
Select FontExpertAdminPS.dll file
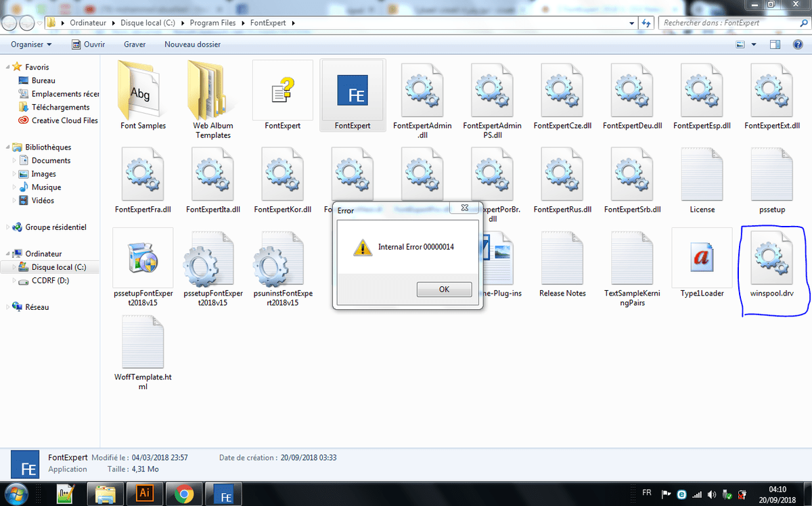493,99
